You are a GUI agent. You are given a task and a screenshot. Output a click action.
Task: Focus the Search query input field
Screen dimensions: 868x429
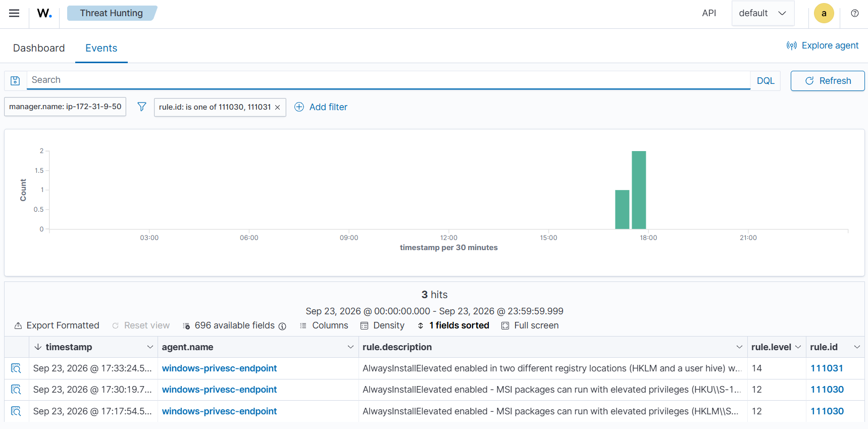pos(388,80)
